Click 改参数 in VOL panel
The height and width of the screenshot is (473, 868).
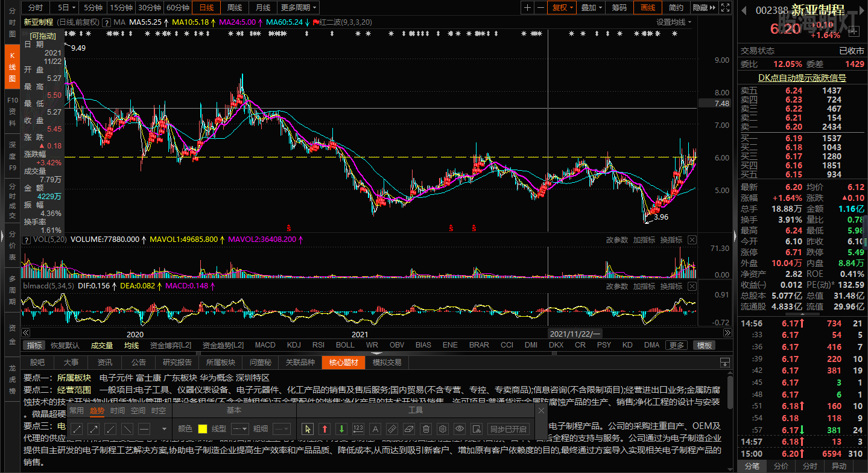pyautogui.click(x=617, y=240)
